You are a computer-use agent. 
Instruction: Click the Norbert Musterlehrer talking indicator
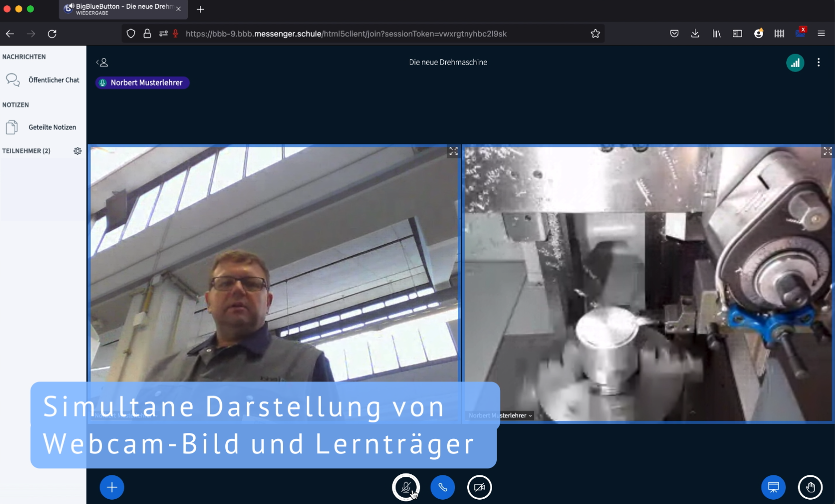tap(142, 83)
